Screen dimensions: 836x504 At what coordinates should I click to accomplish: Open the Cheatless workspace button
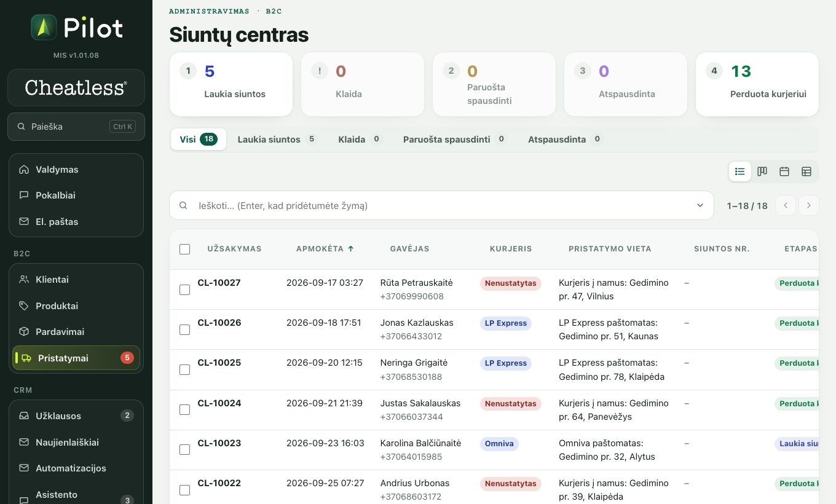(76, 88)
